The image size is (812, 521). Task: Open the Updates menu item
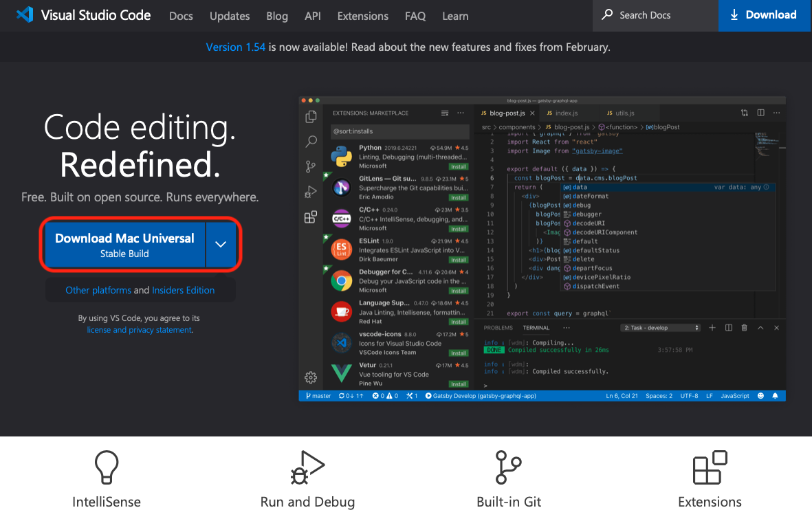(230, 16)
